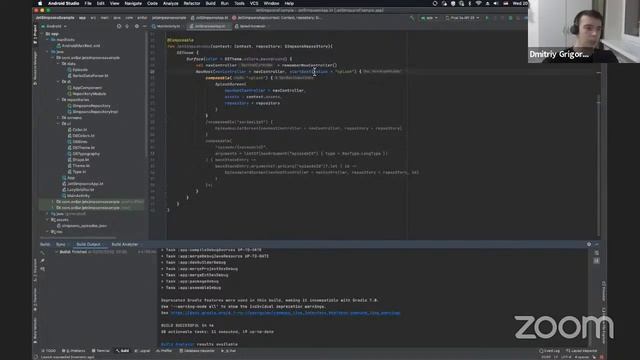The width and height of the screenshot is (640, 360).
Task: Collapse the manifests folder
Action: coord(48,40)
